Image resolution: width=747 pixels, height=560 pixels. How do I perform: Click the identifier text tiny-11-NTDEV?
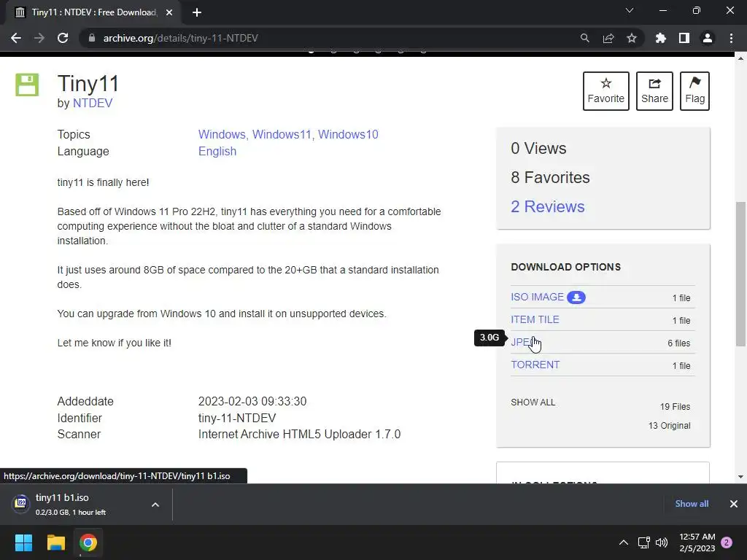(237, 418)
